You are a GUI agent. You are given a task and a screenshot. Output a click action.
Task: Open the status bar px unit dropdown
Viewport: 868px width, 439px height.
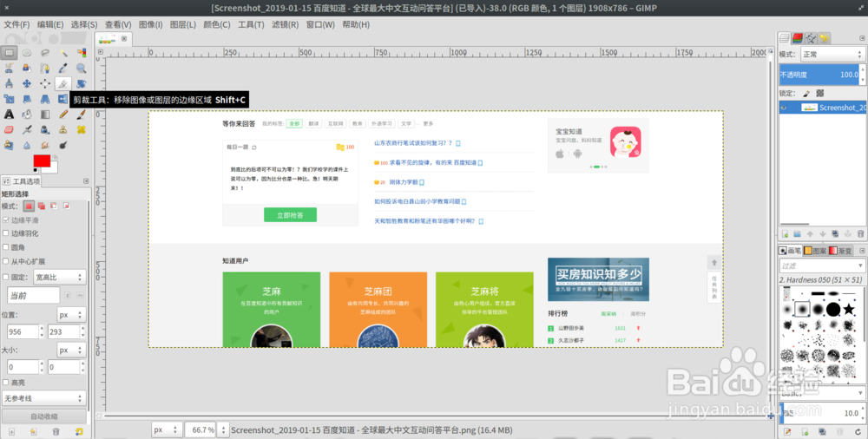tap(166, 429)
